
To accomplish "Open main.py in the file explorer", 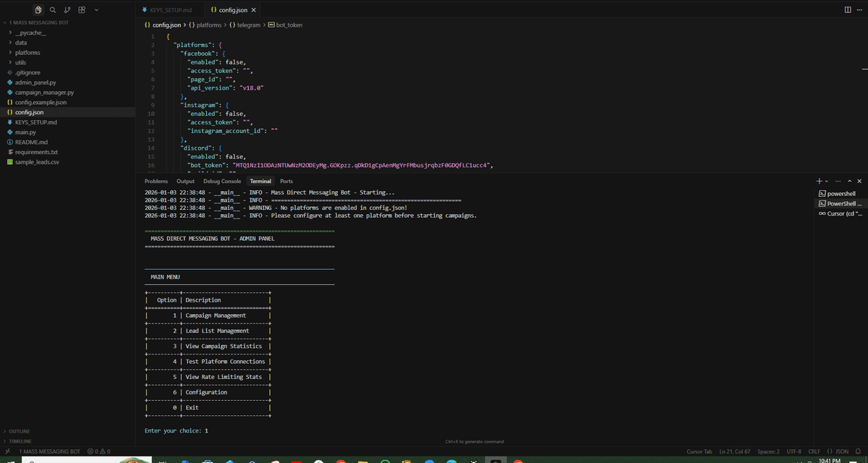I will [25, 132].
